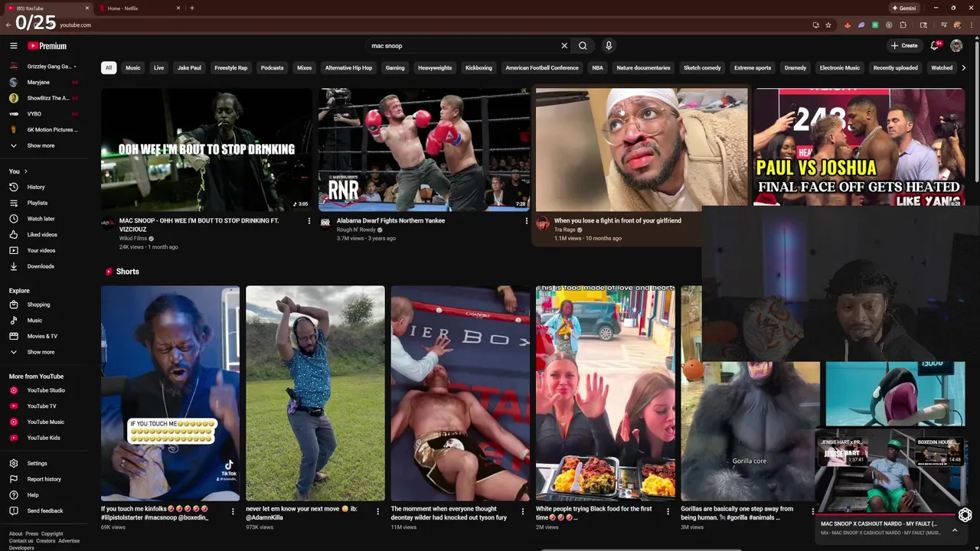
Task: Go back with the browser back arrow
Action: pos(8,24)
